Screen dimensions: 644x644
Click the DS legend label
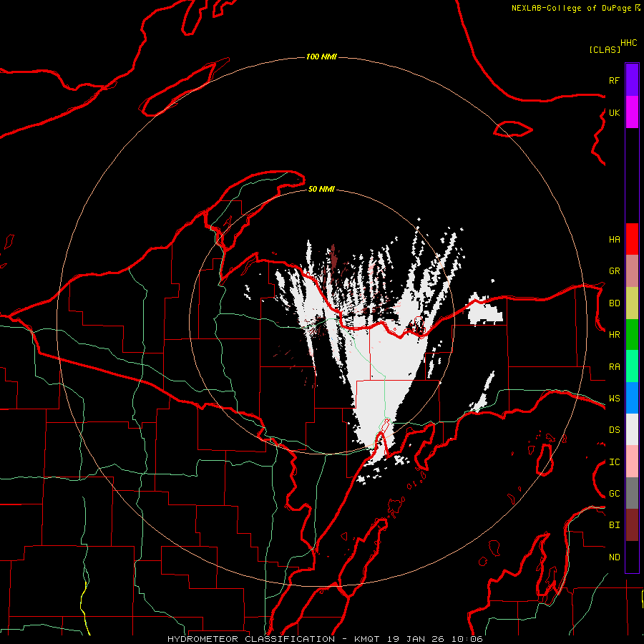pyautogui.click(x=614, y=430)
